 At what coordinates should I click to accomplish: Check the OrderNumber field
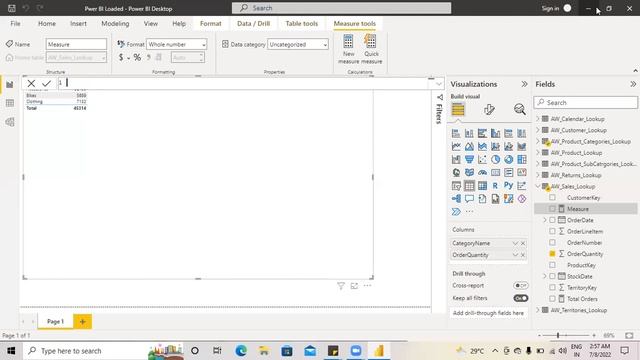click(x=552, y=242)
